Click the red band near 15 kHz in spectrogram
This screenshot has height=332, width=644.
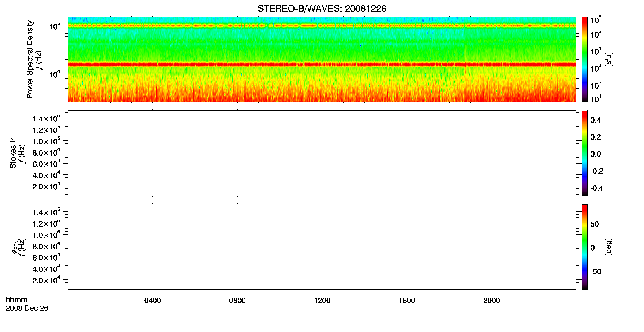(x=322, y=65)
